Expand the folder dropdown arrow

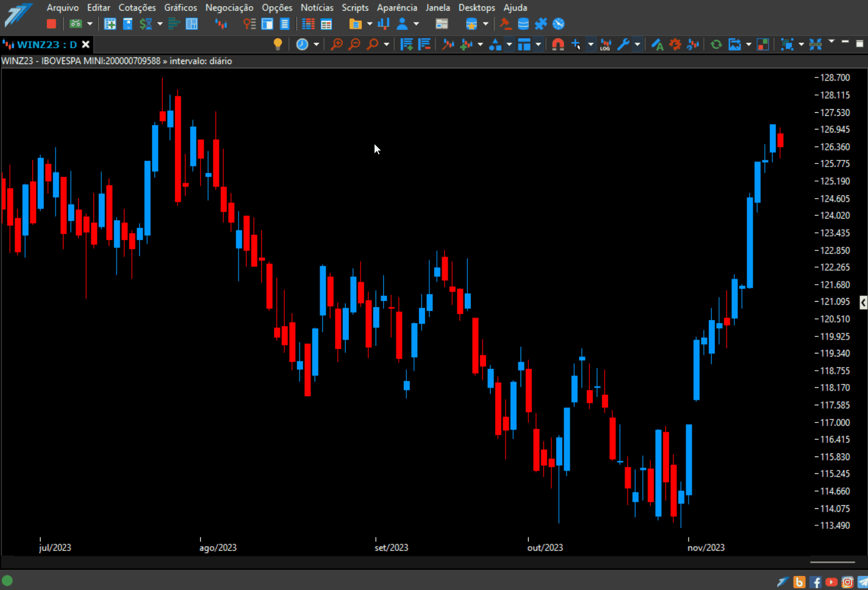pos(369,24)
